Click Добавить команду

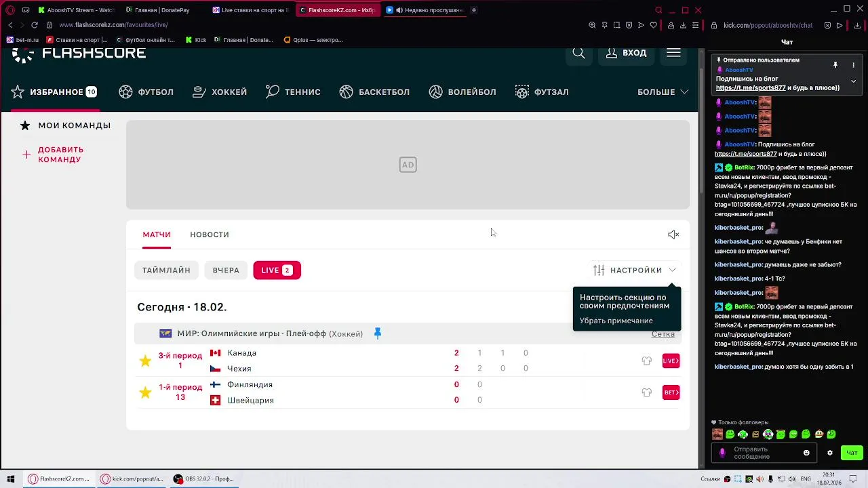pyautogui.click(x=53, y=155)
